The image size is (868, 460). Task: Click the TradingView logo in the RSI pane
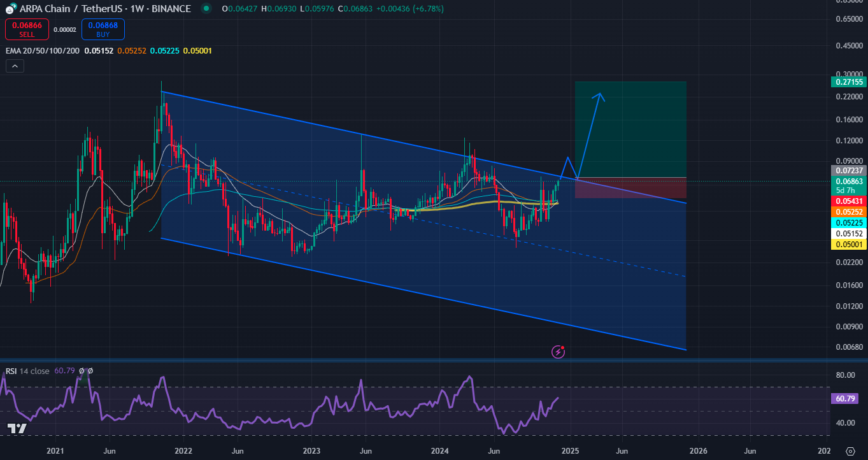click(x=17, y=428)
